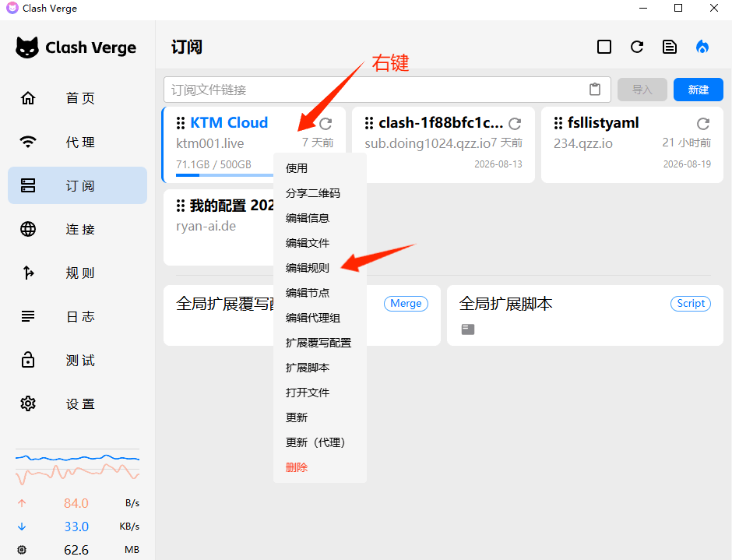The height and width of the screenshot is (560, 732).
Task: Click the wifi proxy icon in sidebar
Action: pyautogui.click(x=28, y=142)
